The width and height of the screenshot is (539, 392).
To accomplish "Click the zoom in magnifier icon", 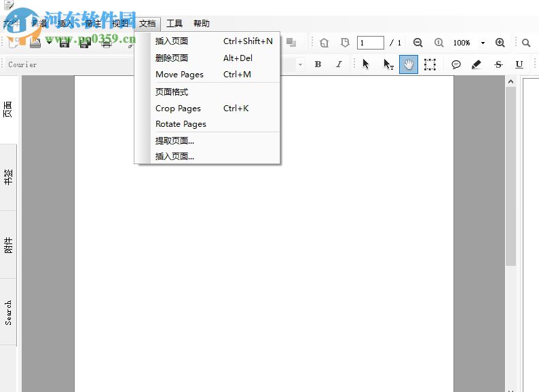I will [500, 43].
